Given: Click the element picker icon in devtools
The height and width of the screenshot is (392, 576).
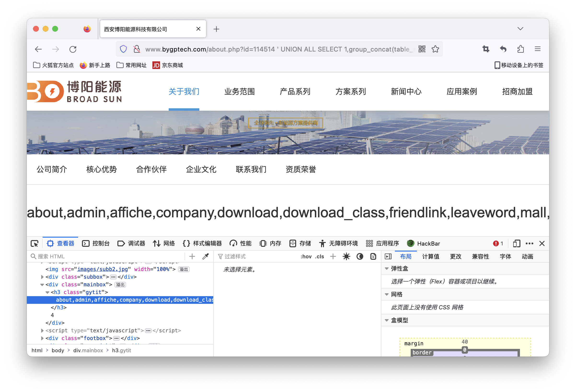Looking at the screenshot, I should tap(35, 244).
